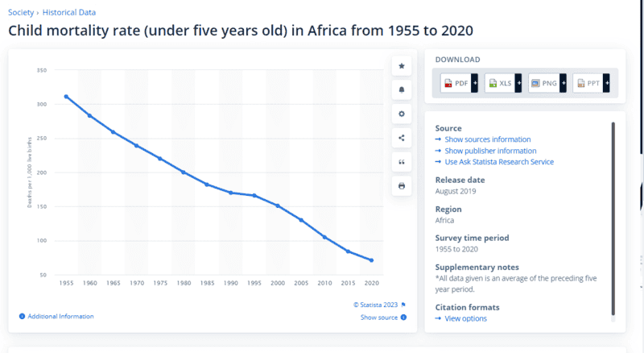This screenshot has height=353, width=644.
Task: Click the Show source link
Action: tap(379, 318)
